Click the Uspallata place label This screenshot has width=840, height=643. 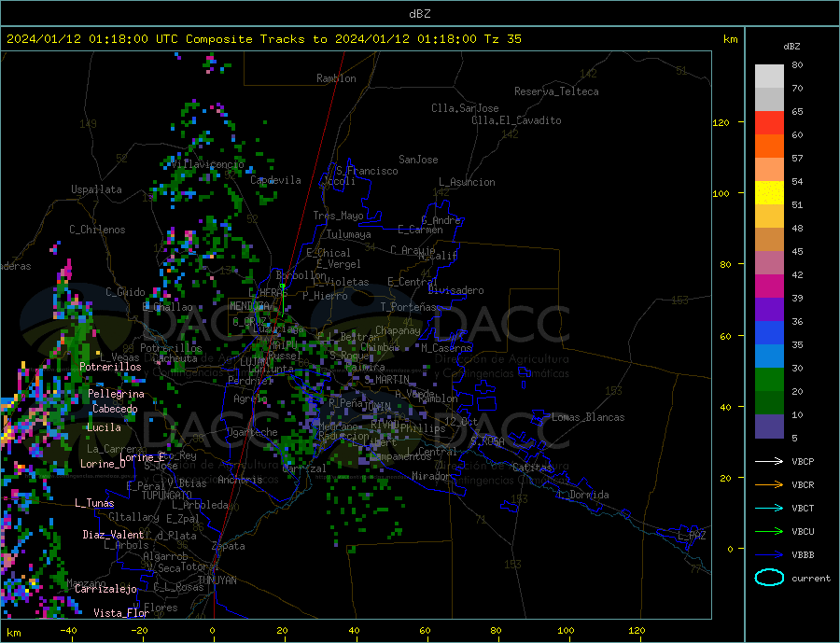(96, 189)
